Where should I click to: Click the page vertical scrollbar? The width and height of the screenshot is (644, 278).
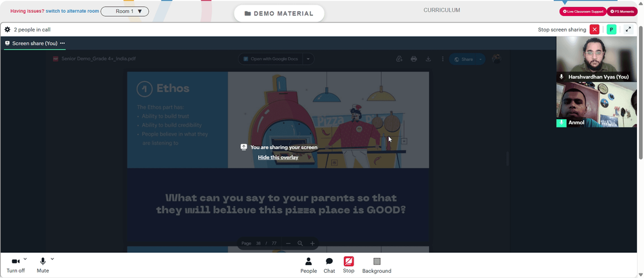(x=641, y=93)
